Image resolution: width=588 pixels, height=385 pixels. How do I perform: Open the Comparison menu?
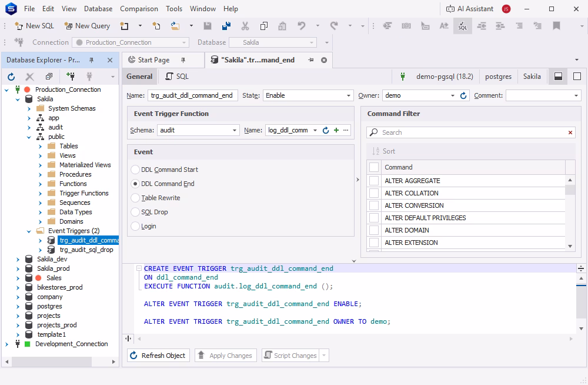coord(139,9)
